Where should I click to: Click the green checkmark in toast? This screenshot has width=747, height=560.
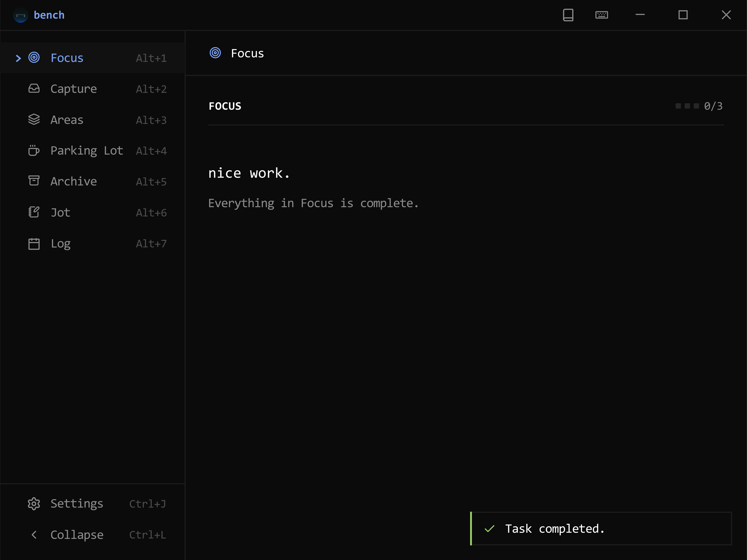489,529
